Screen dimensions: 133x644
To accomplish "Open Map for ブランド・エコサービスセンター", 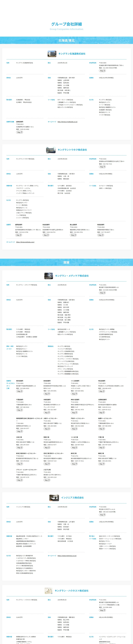I will tap(20, 480).
